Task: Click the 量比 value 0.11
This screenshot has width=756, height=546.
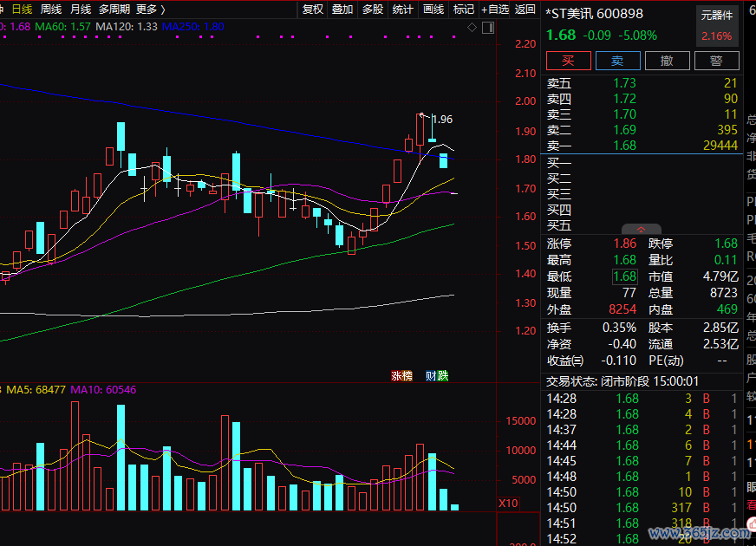Action: click(726, 260)
